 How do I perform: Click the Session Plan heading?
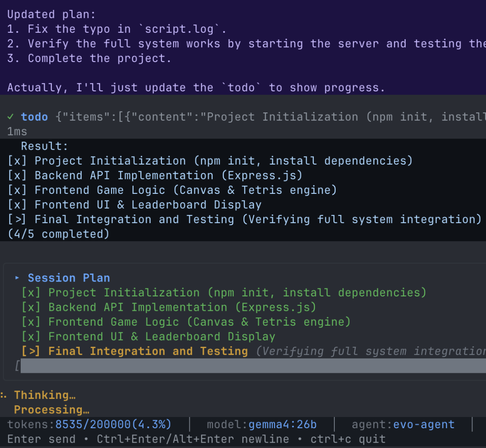(x=69, y=278)
